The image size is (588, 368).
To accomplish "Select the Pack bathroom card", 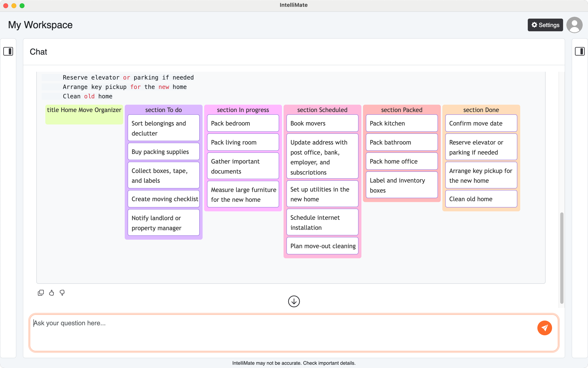I will pyautogui.click(x=402, y=142).
